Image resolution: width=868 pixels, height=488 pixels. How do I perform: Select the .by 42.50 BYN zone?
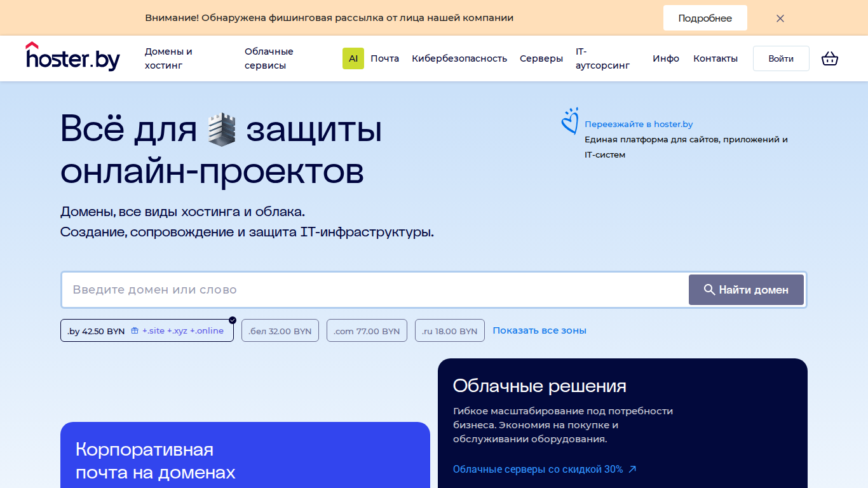[147, 330]
